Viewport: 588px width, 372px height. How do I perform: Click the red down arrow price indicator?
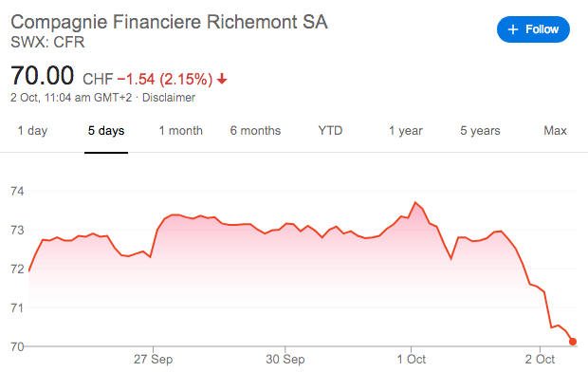pyautogui.click(x=222, y=79)
